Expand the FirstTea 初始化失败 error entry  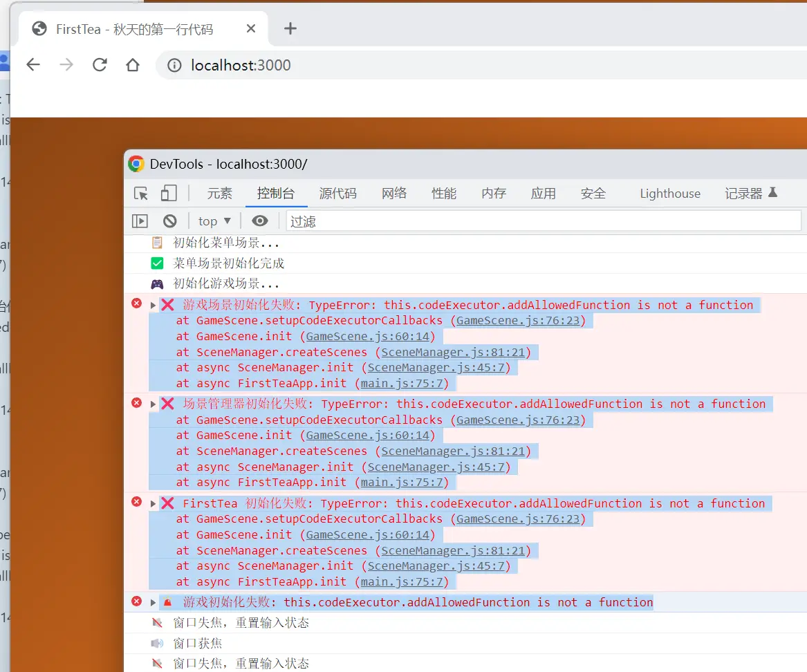click(x=154, y=504)
